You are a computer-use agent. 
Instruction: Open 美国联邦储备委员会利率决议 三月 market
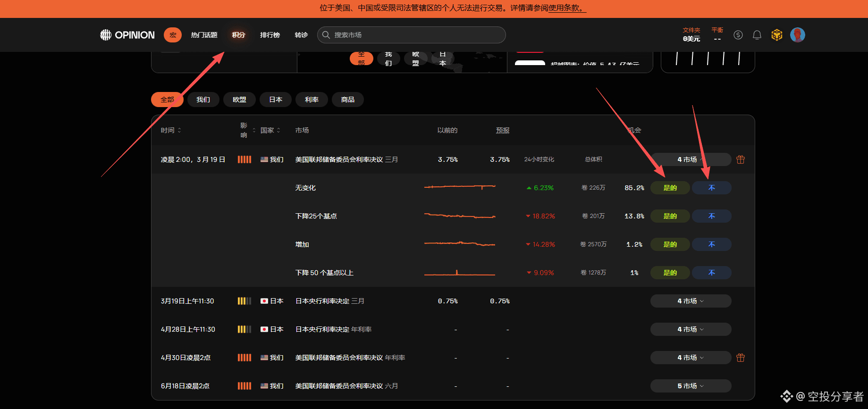point(346,159)
